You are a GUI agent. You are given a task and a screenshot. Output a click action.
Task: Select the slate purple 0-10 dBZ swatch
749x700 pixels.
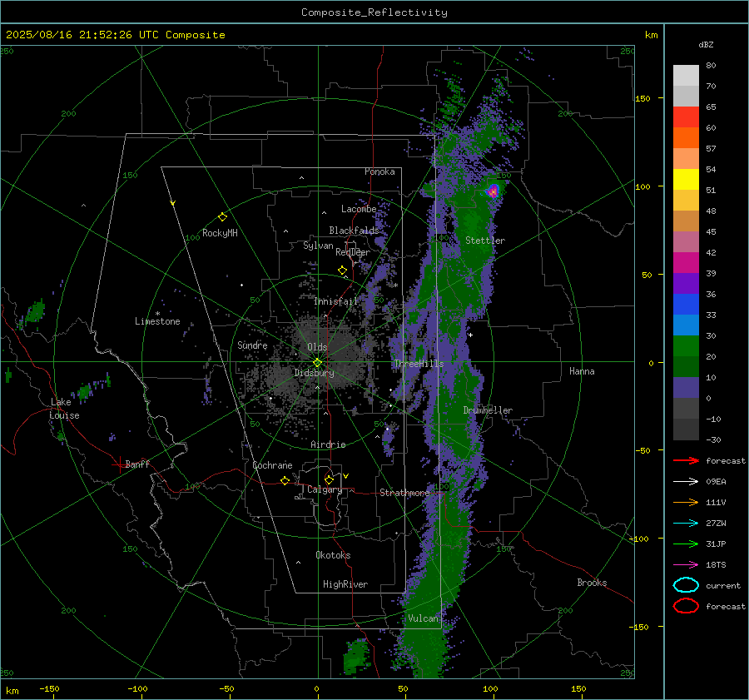(686, 388)
